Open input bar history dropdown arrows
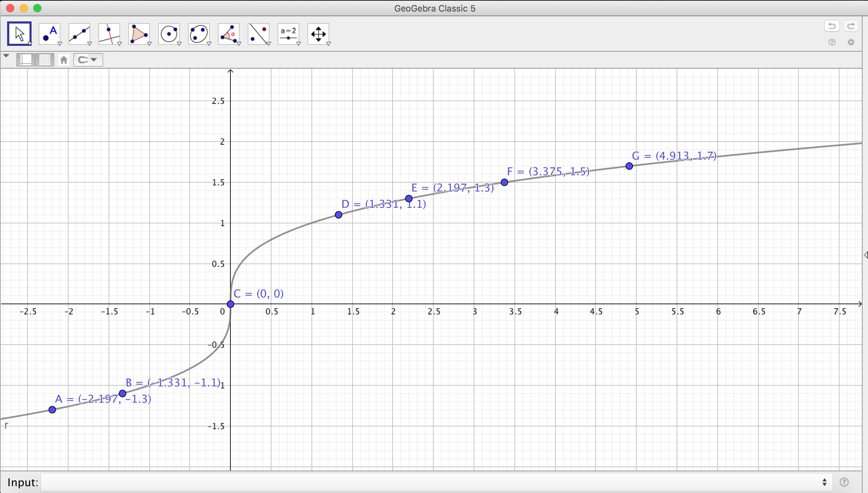Viewport: 868px width, 493px height. pyautogui.click(x=825, y=482)
